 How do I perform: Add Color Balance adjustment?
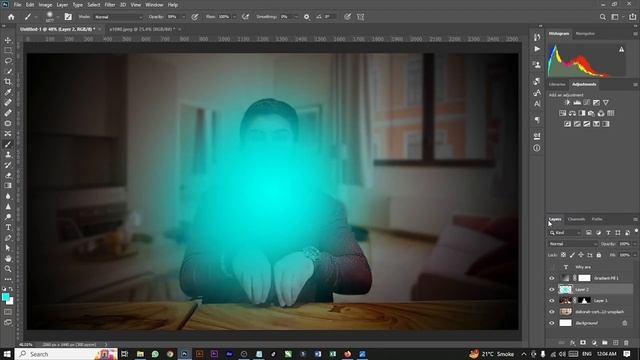(x=572, y=113)
